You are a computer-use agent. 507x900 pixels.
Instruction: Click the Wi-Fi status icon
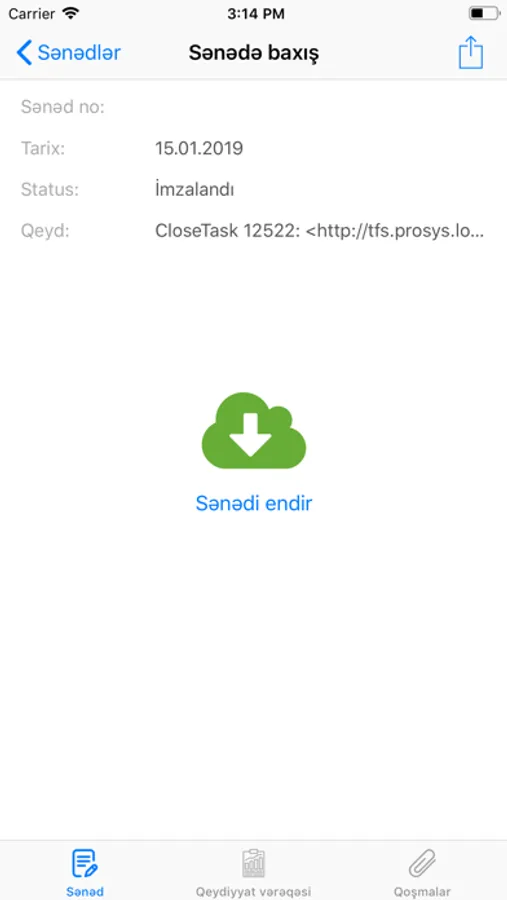coord(71,13)
